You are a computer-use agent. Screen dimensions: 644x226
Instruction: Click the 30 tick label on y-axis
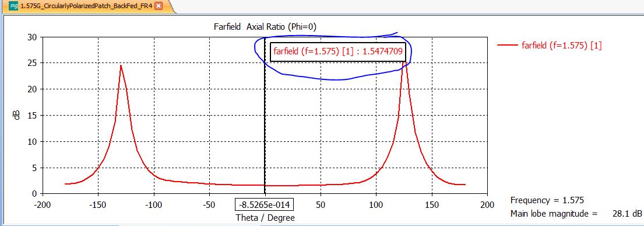click(x=33, y=37)
